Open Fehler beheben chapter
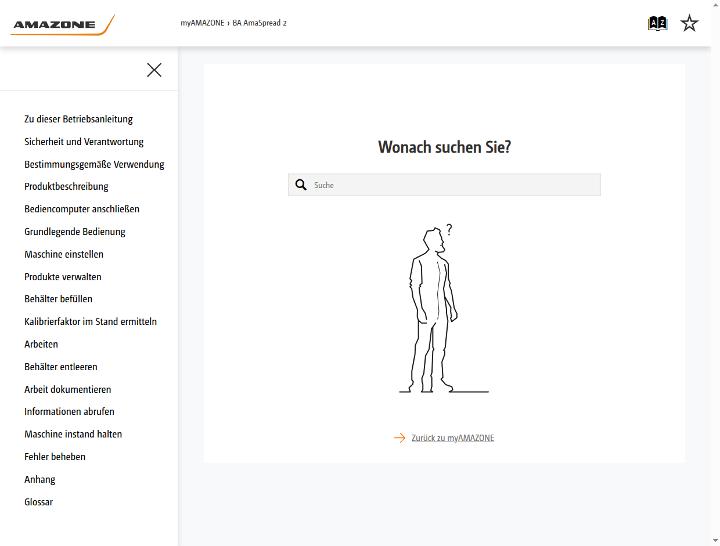The image size is (720, 546). [55, 456]
